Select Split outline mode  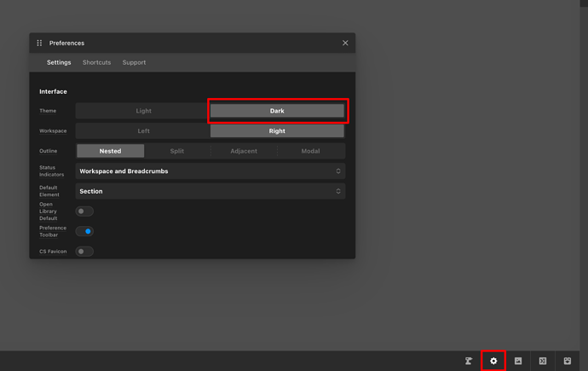point(176,151)
